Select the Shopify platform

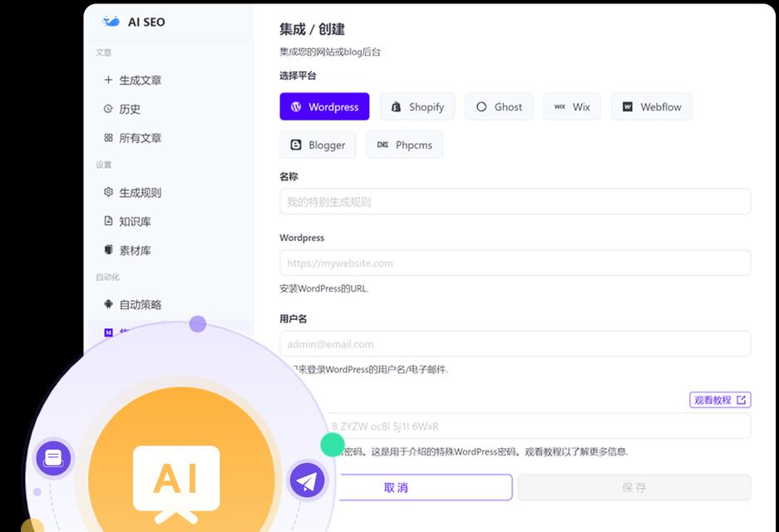pos(417,106)
